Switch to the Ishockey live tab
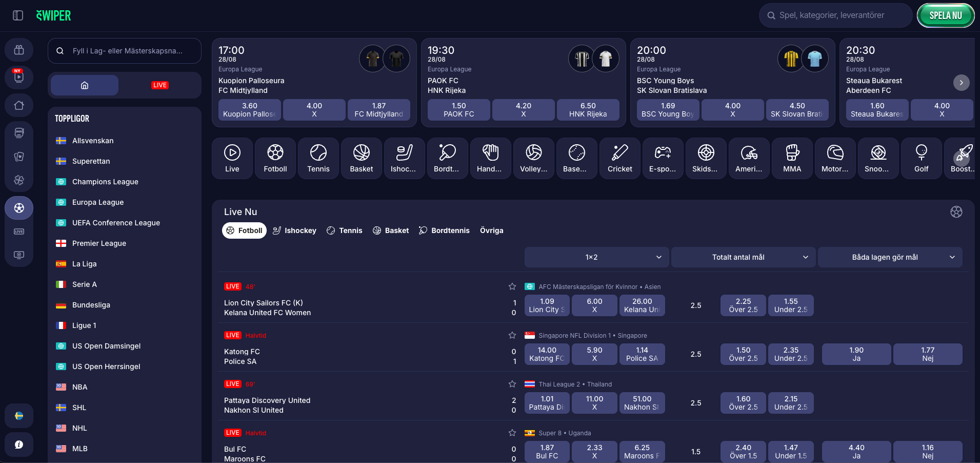 [x=294, y=230]
